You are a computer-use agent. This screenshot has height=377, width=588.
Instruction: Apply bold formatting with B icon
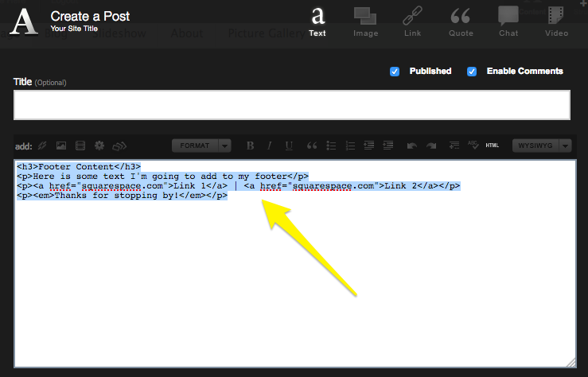(x=250, y=146)
